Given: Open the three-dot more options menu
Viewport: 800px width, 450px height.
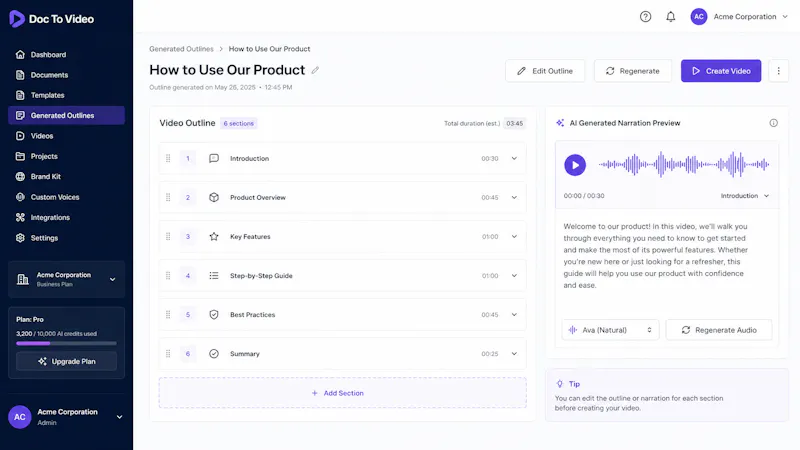Looking at the screenshot, I should tap(779, 71).
